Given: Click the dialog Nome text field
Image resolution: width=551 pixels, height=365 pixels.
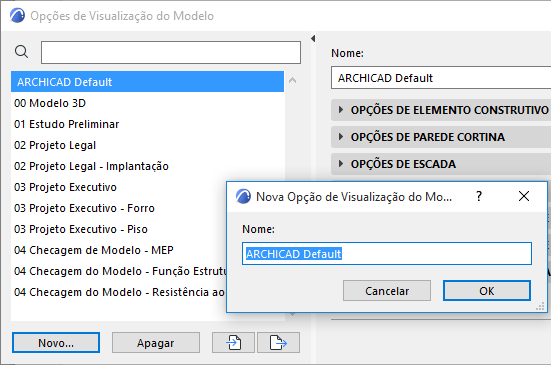Looking at the screenshot, I should 387,253.
